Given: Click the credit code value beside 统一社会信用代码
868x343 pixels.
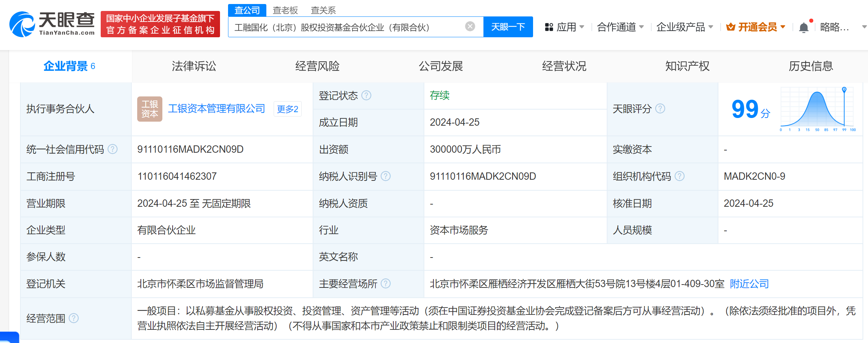Looking at the screenshot, I should [190, 149].
